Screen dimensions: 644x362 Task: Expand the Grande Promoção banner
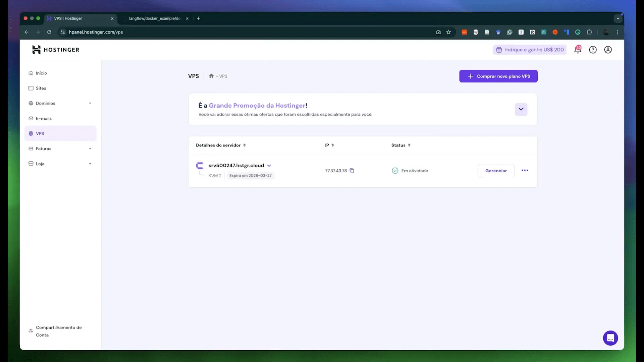(x=521, y=109)
